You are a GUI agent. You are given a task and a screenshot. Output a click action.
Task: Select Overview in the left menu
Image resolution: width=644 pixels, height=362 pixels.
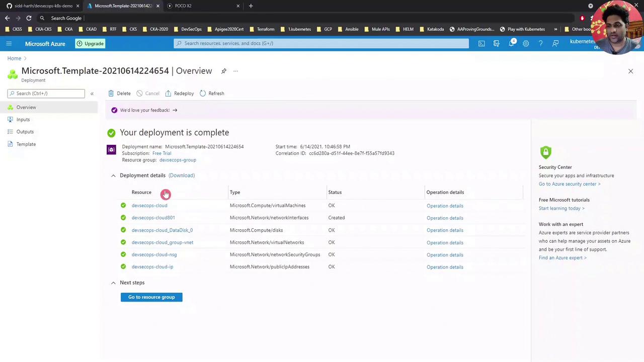[49, 107]
